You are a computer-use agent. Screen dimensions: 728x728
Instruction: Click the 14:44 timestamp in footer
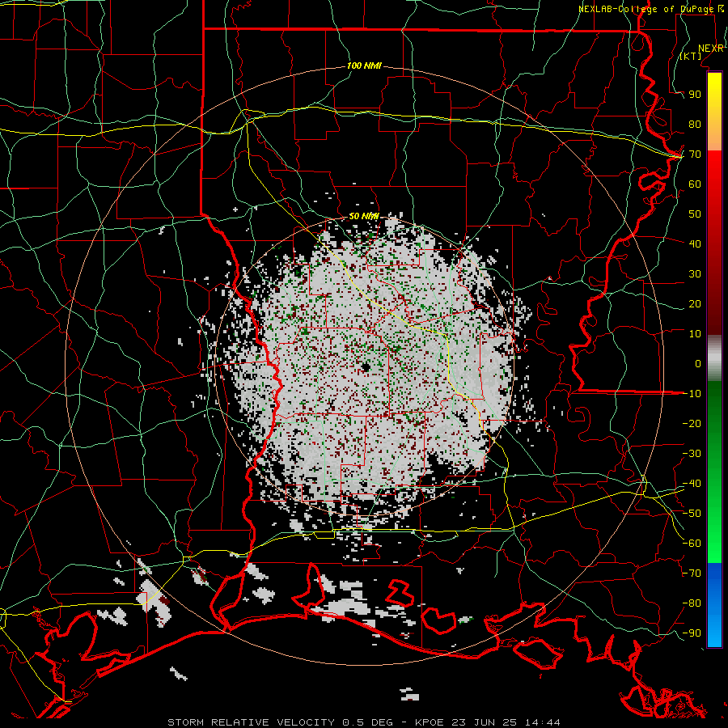click(x=542, y=722)
